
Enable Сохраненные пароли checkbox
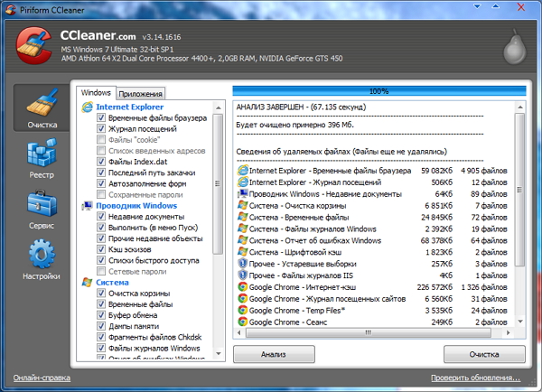101,194
